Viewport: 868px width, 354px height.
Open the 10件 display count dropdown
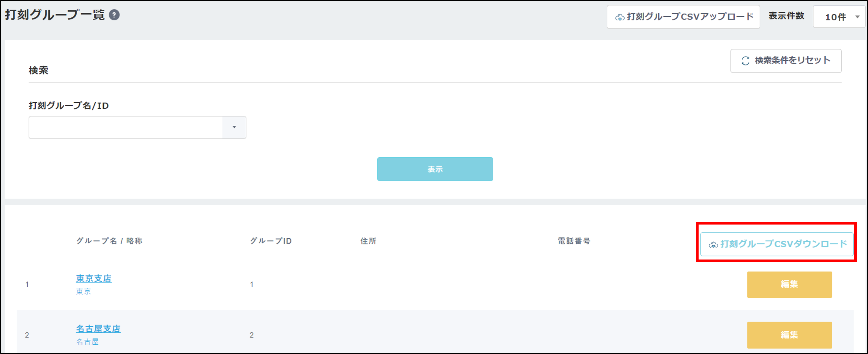[839, 17]
